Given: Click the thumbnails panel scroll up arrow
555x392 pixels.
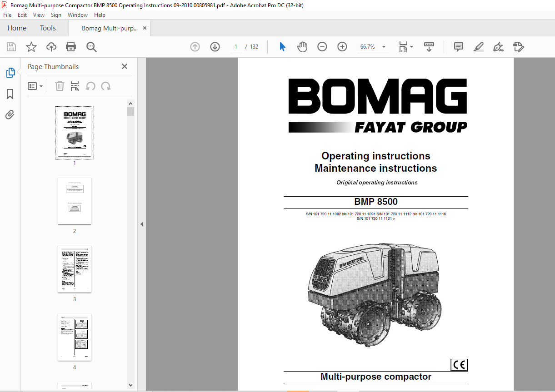Looking at the screenshot, I should point(131,103).
